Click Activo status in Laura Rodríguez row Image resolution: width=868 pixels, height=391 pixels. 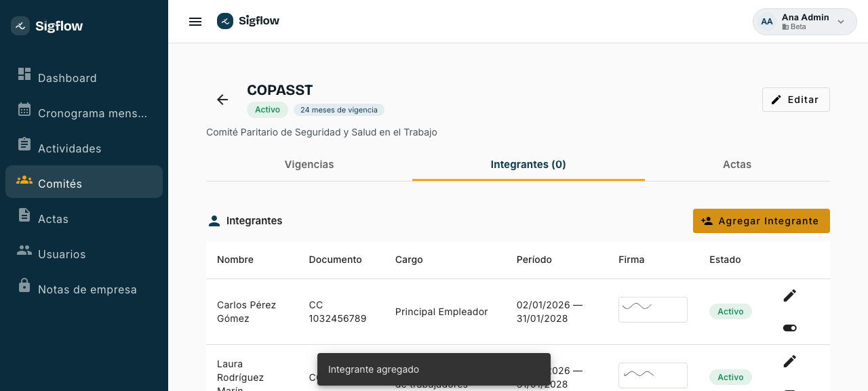tap(730, 377)
